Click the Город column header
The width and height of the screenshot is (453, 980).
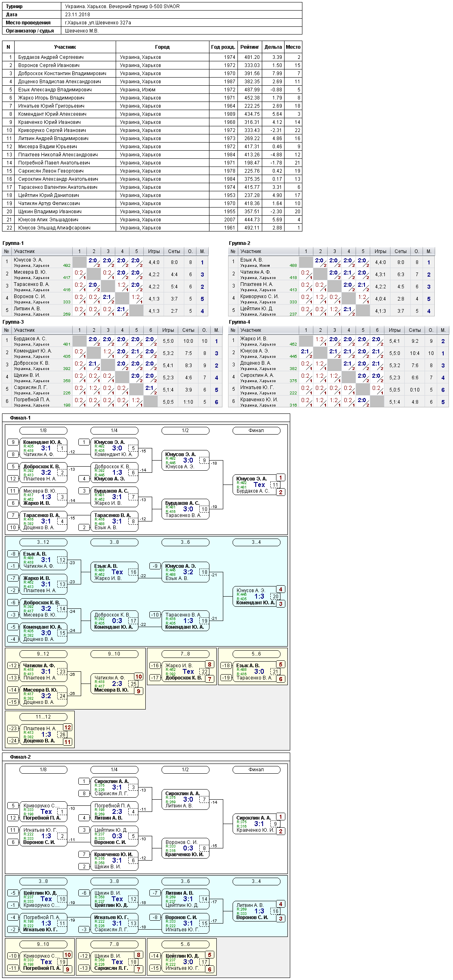pos(162,47)
